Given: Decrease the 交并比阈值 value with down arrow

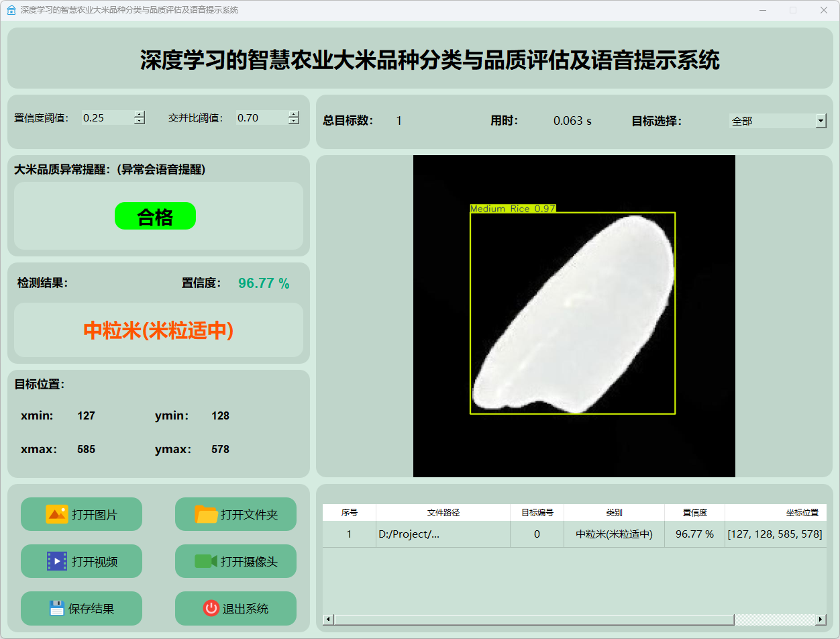Looking at the screenshot, I should (294, 121).
